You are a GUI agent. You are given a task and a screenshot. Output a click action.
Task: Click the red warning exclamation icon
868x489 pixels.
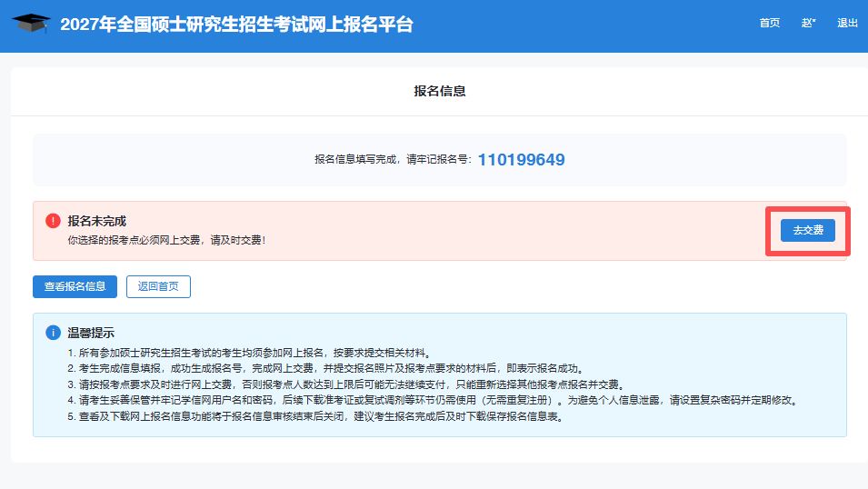click(x=53, y=221)
